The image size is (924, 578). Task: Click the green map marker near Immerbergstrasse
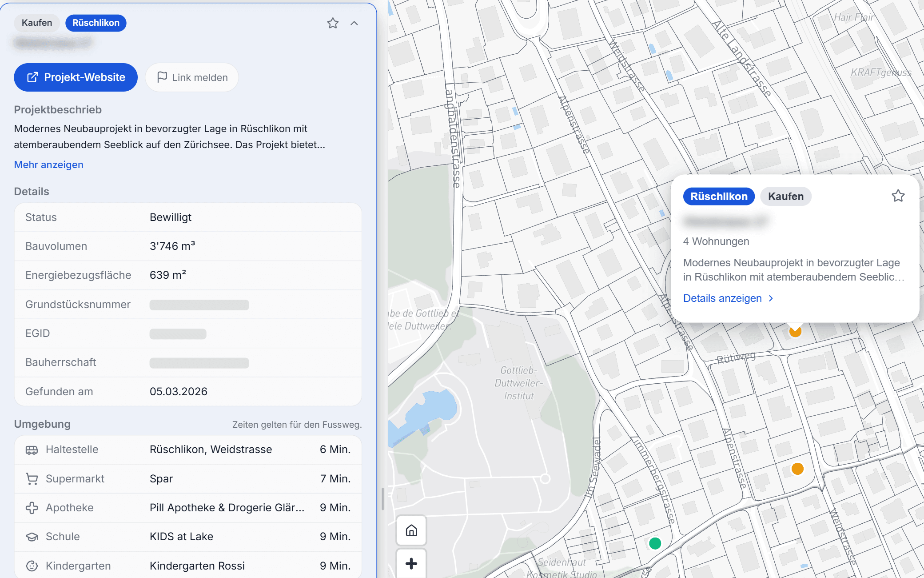click(x=655, y=543)
